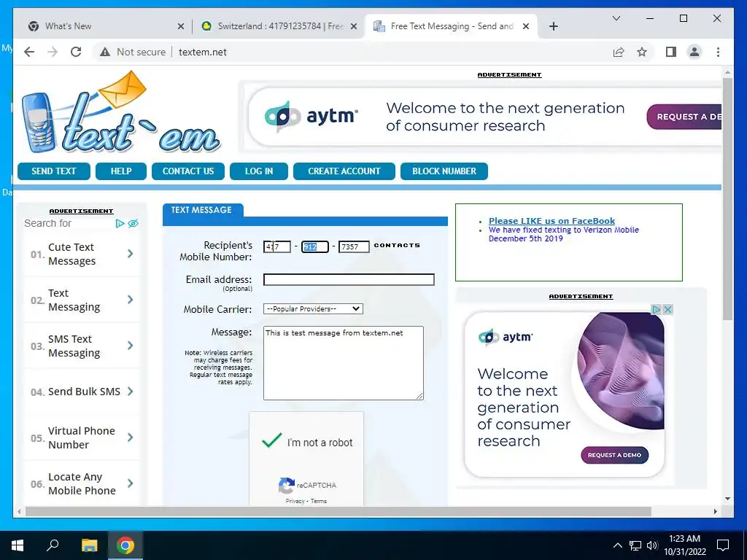Click the horizontal page scrollbar thumb
This screenshot has width=747, height=560.
(338, 511)
